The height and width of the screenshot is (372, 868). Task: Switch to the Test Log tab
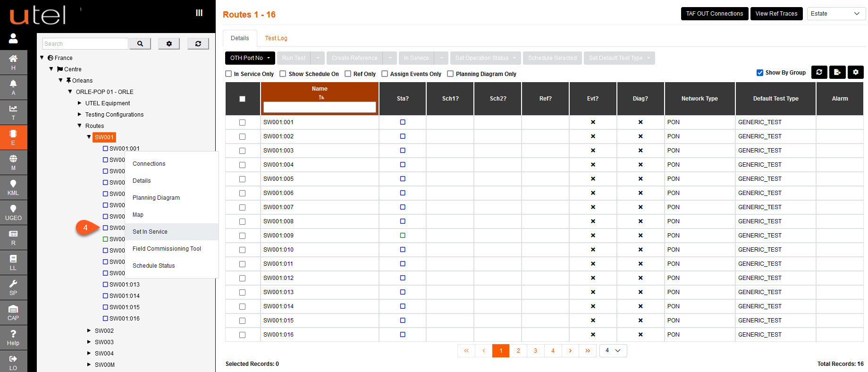[x=276, y=38]
